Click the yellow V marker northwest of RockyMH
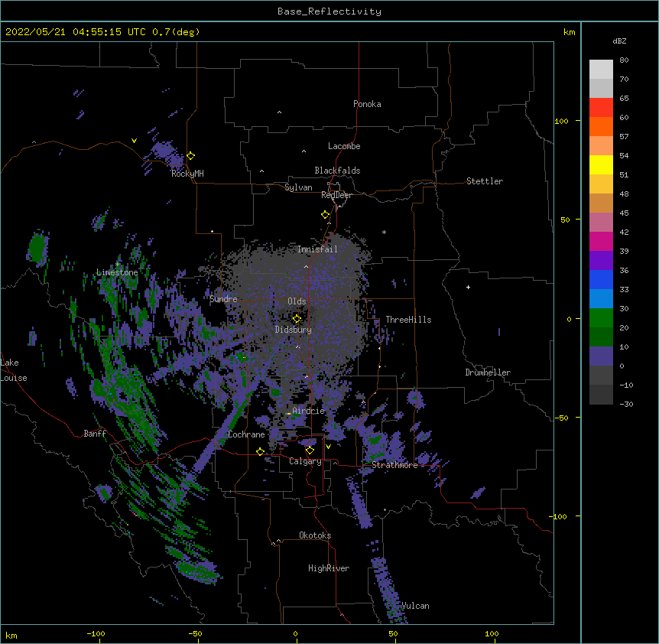This screenshot has width=659, height=644. (x=134, y=141)
